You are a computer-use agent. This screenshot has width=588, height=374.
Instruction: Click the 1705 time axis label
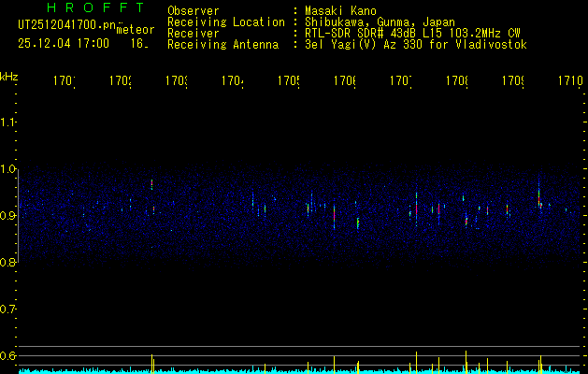[x=289, y=80]
